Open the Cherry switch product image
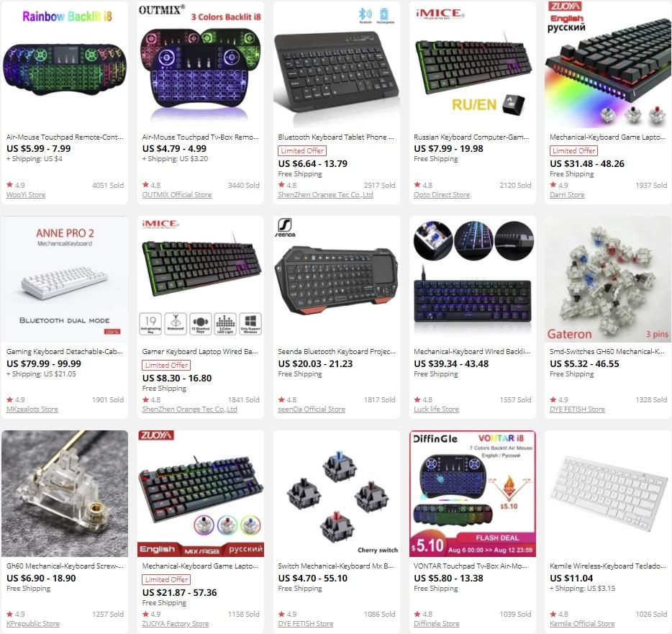Screen dimensions: 672x634 tap(337, 494)
